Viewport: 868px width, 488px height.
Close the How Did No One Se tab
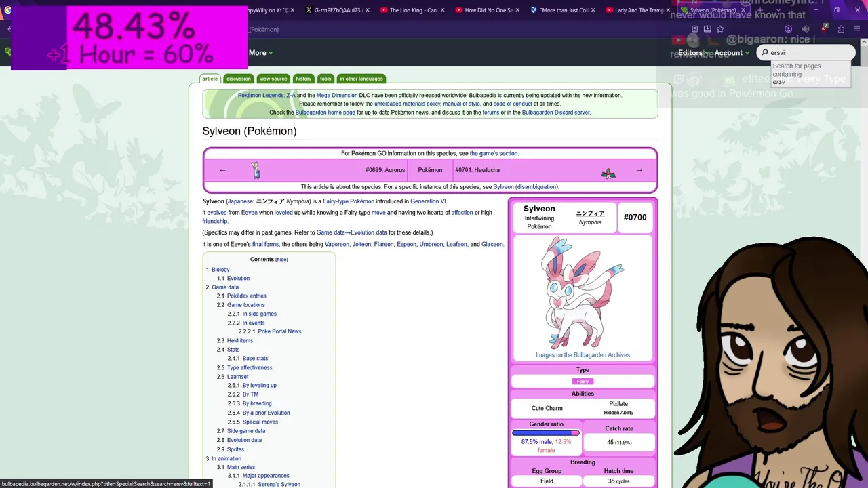pos(518,10)
